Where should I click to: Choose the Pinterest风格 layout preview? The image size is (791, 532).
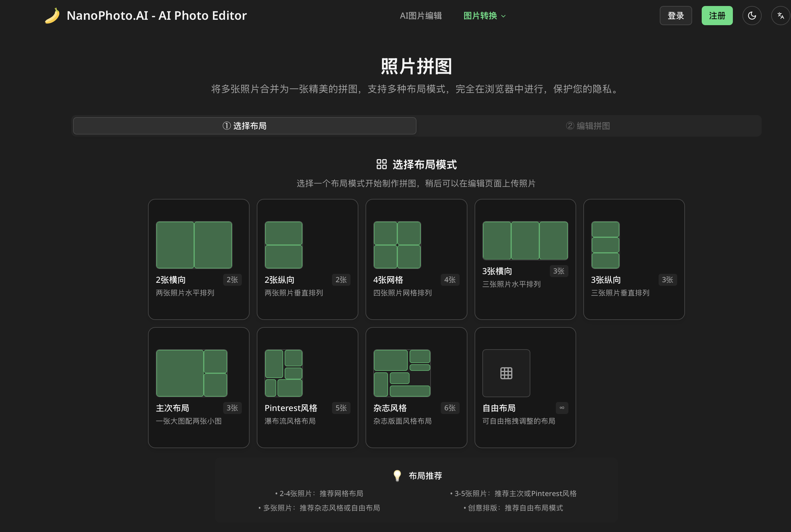click(x=283, y=373)
